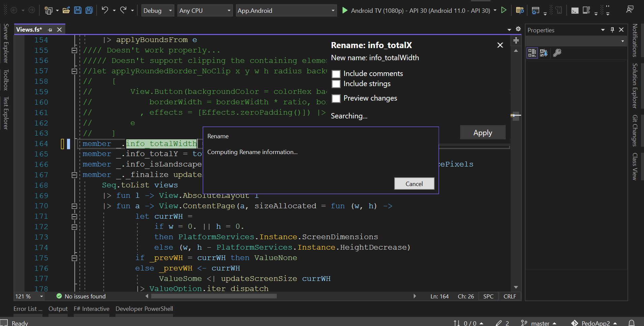Click the Git branch icon beside master
Viewport: 644px width, 326px height.
click(x=524, y=323)
